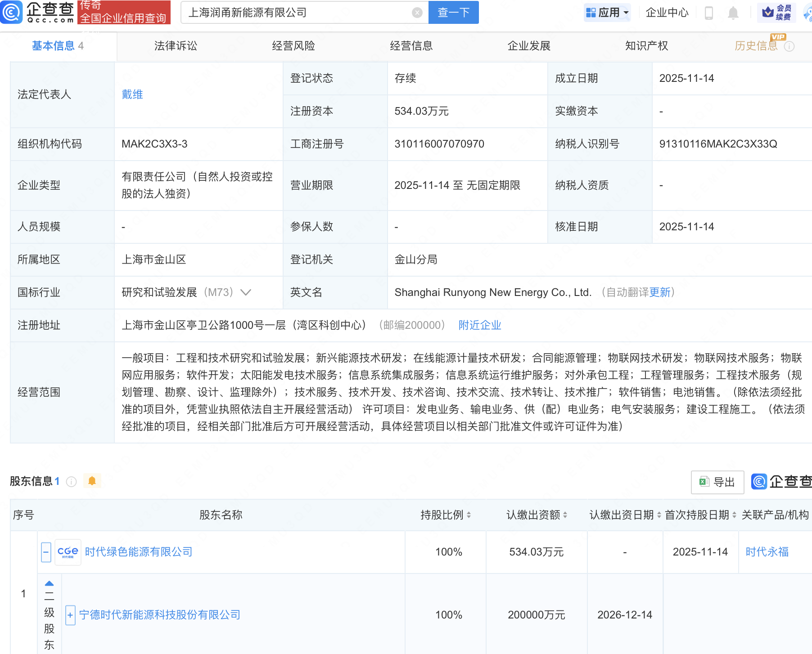Open the mobile phone app icon

pos(708,13)
